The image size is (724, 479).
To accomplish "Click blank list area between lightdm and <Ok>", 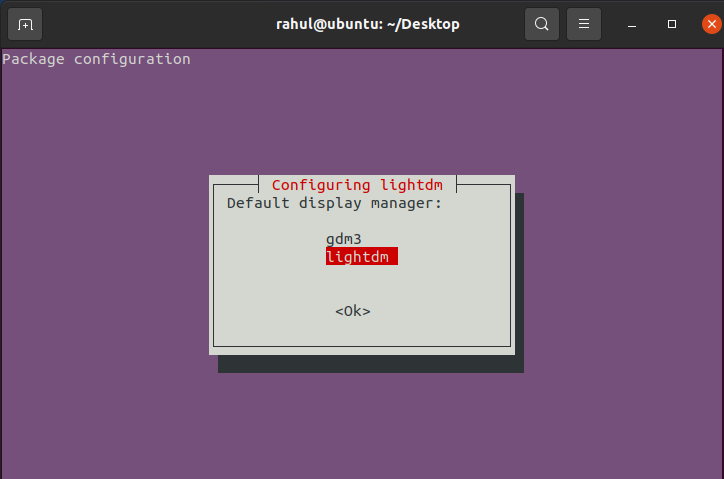I will point(362,284).
